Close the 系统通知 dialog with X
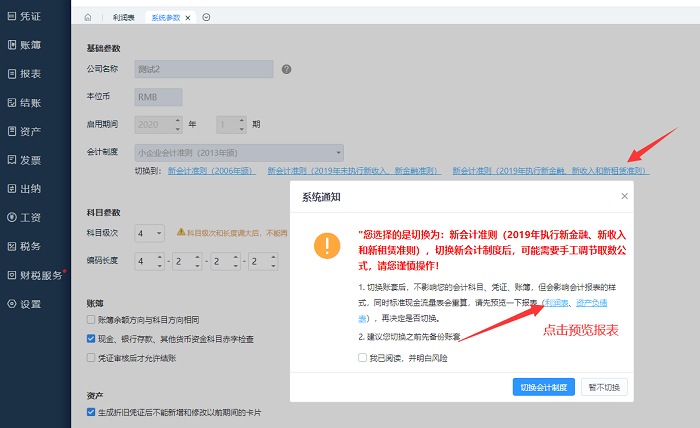700x428 pixels. (625, 196)
